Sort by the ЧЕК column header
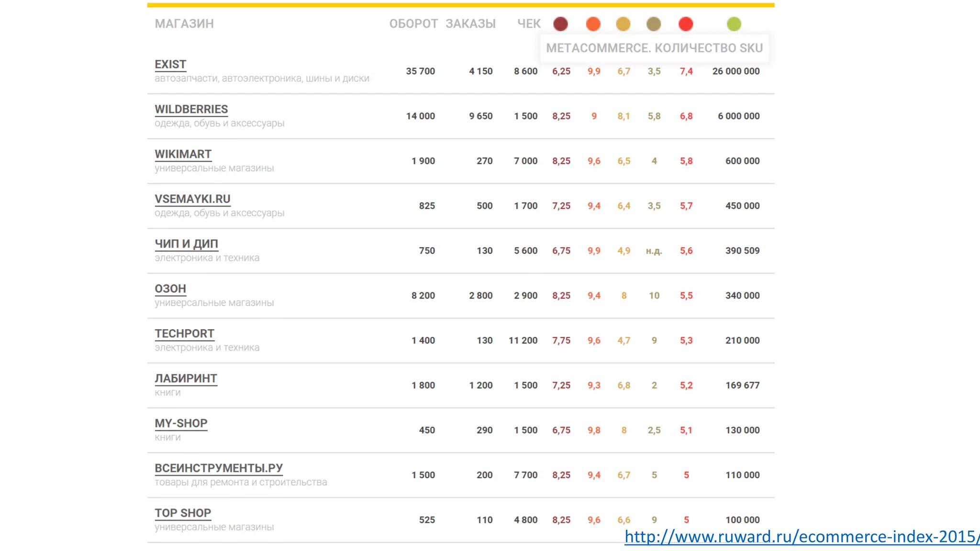The height and width of the screenshot is (551, 980). click(x=529, y=24)
